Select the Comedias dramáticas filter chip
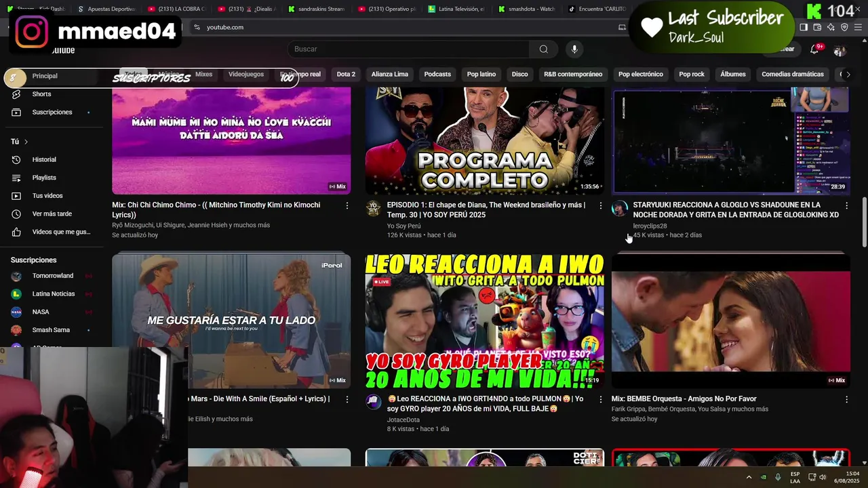Screen dimensions: 868x488 coord(793,75)
